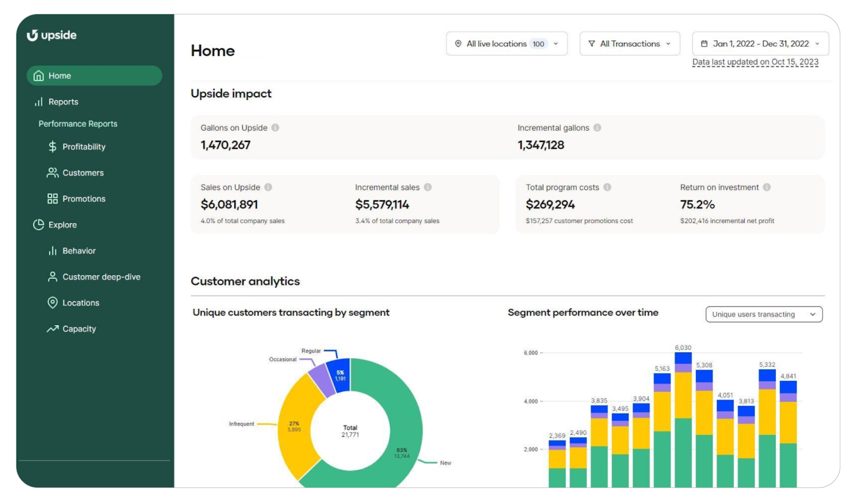Click the 1,347,128 Incremental gallons value
The image size is (860, 504).
[x=541, y=145]
